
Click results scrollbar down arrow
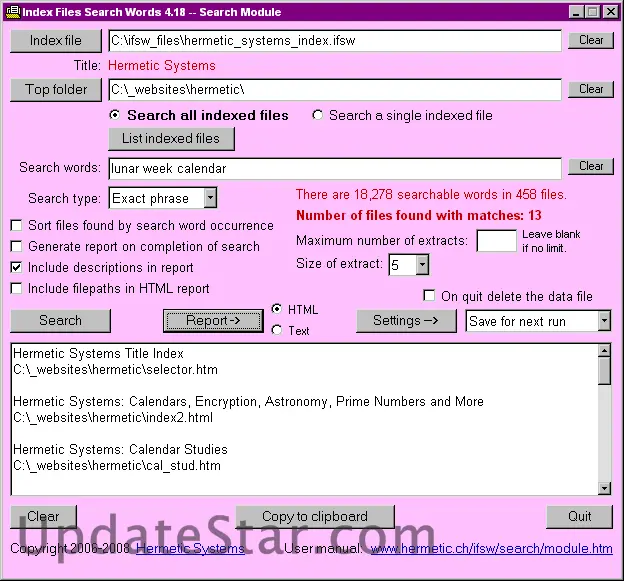coord(604,488)
